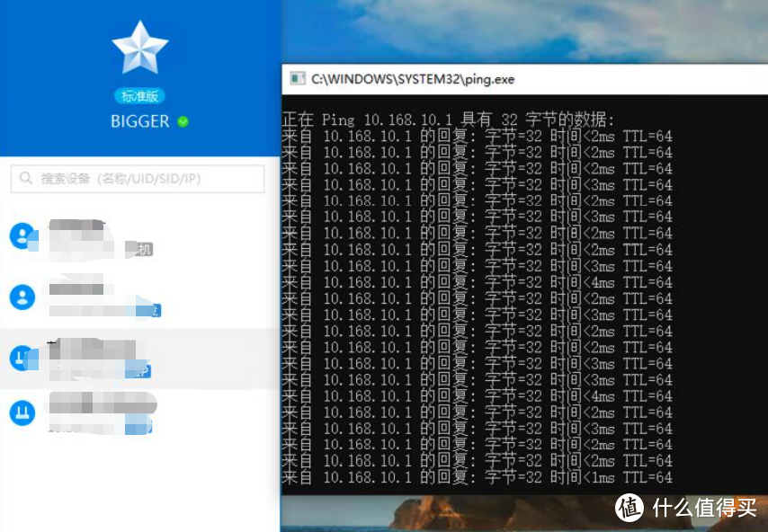Image resolution: width=768 pixels, height=532 pixels.
Task: Click the second device's blue tag
Action: coord(148,311)
